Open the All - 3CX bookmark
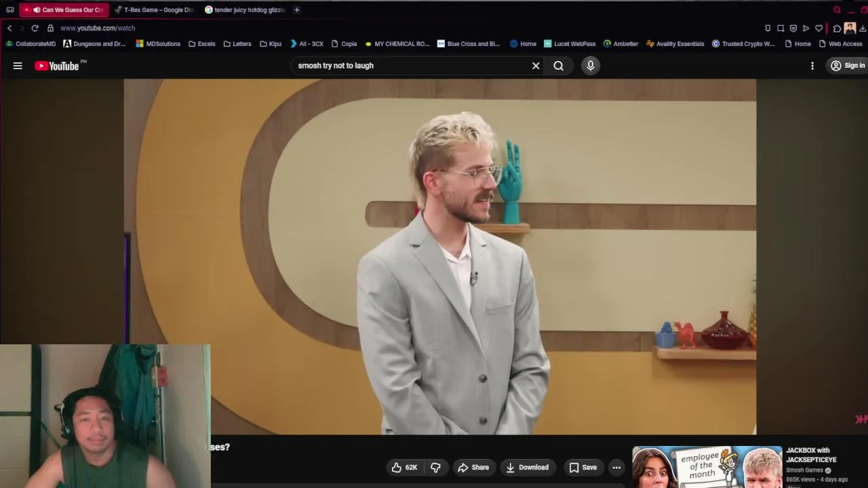868x488 pixels. [x=307, y=43]
